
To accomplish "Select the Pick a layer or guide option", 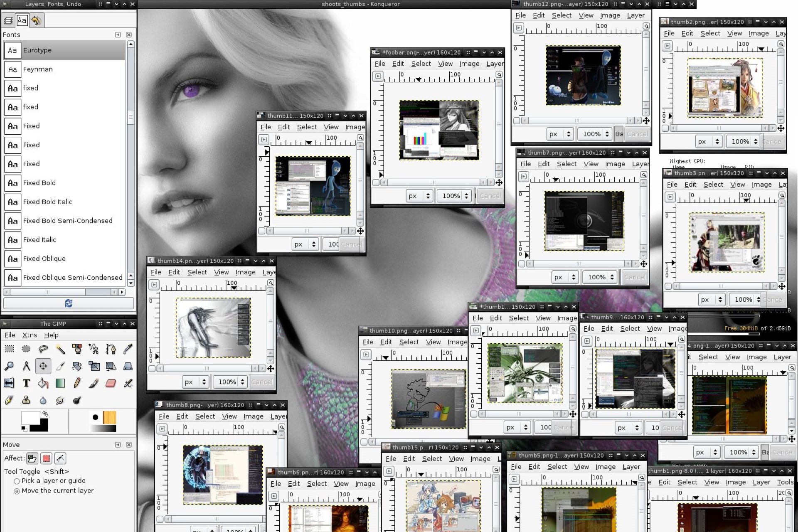I will pyautogui.click(x=17, y=481).
